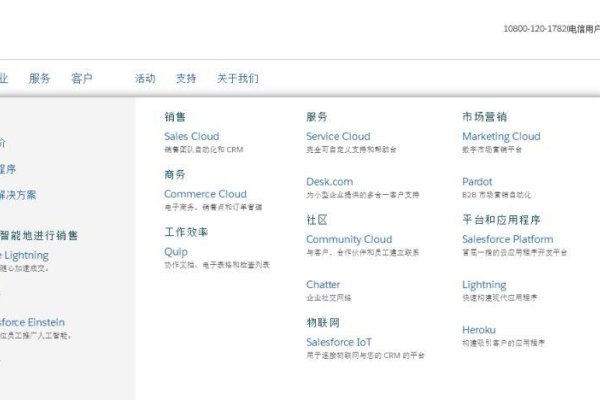Image resolution: width=600 pixels, height=400 pixels.
Task: Click the 社区 section heading
Action: [x=317, y=220]
